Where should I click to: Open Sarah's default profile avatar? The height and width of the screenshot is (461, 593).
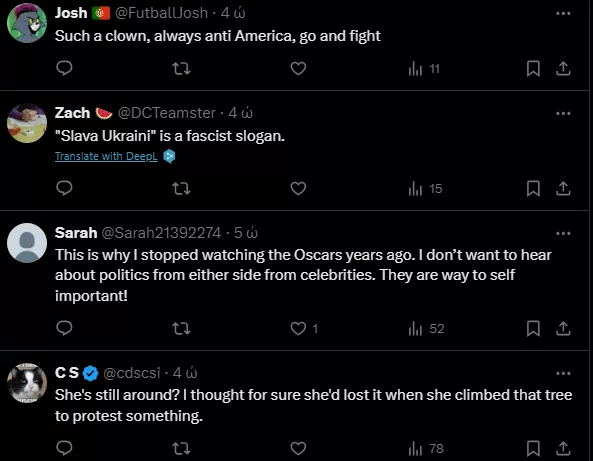coord(27,243)
